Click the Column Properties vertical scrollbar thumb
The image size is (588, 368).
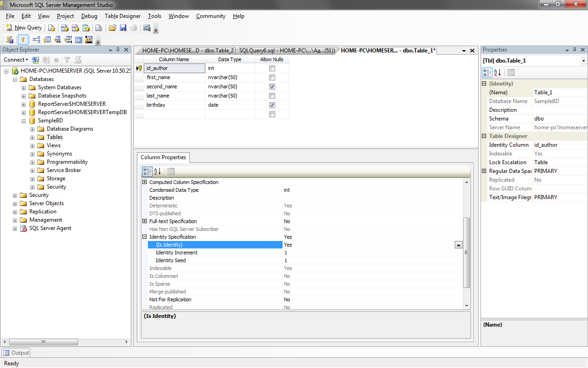coord(467,253)
